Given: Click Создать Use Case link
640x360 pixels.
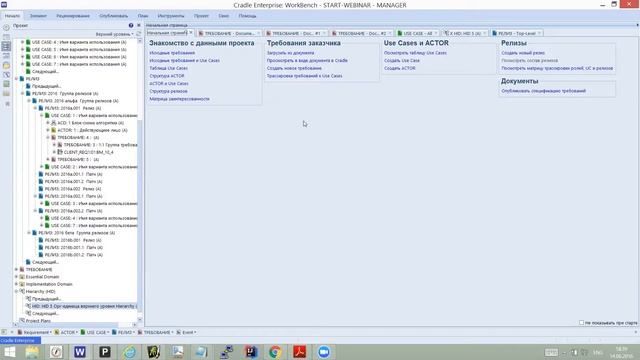Looking at the screenshot, I should pyautogui.click(x=402, y=60).
